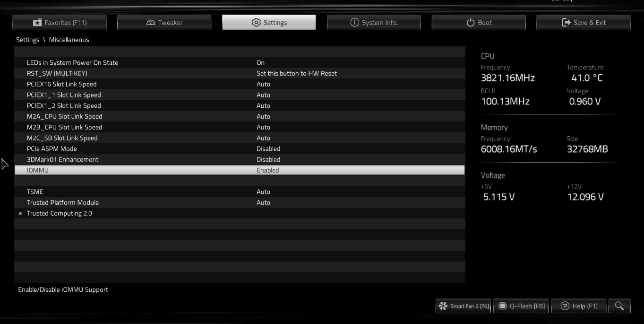
Task: Click the Boot power icon tab
Action: tap(470, 23)
